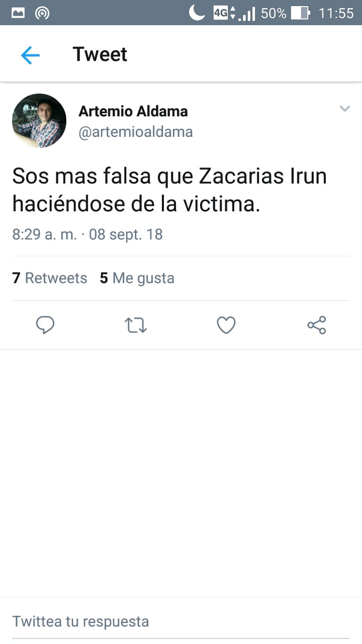Open the share icon below the tweet

tap(317, 325)
